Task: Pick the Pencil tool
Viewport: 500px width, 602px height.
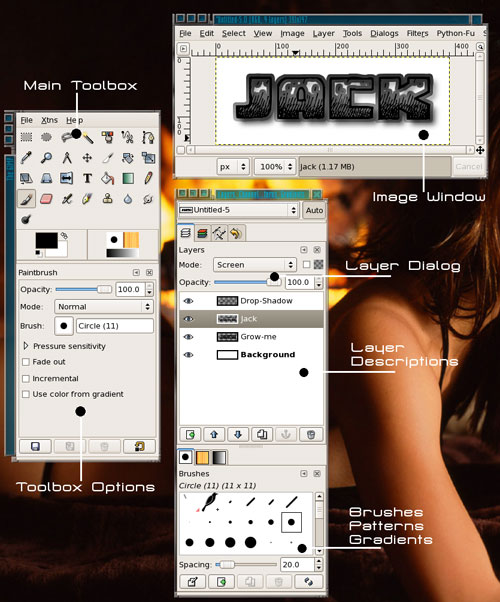Action: pos(148,178)
